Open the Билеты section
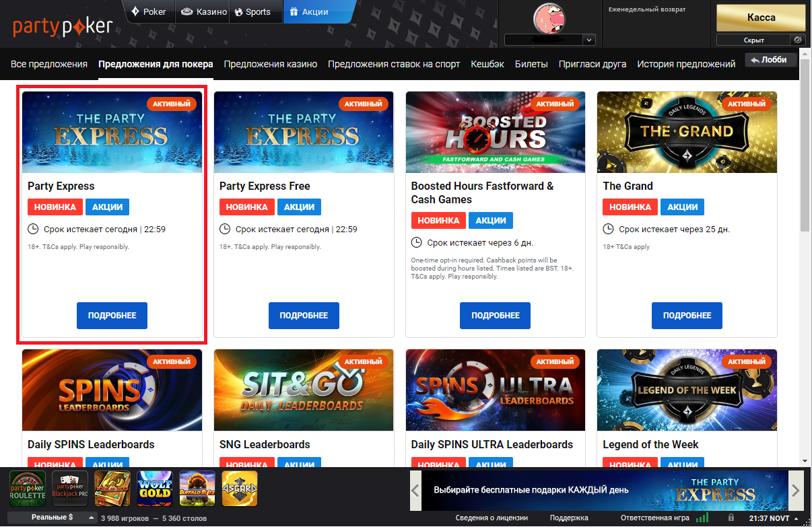The image size is (812, 527). tap(531, 64)
